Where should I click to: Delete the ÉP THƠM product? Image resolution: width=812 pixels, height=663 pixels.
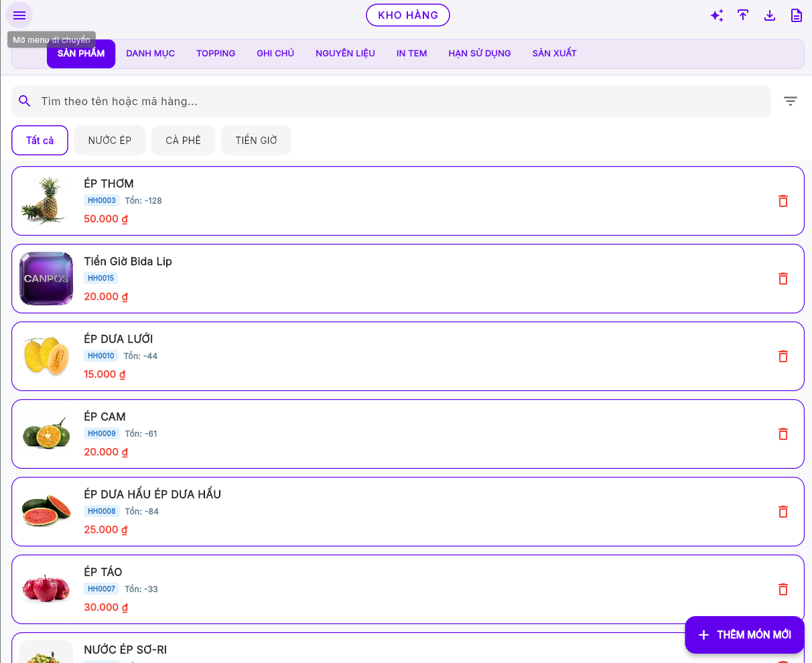(783, 201)
